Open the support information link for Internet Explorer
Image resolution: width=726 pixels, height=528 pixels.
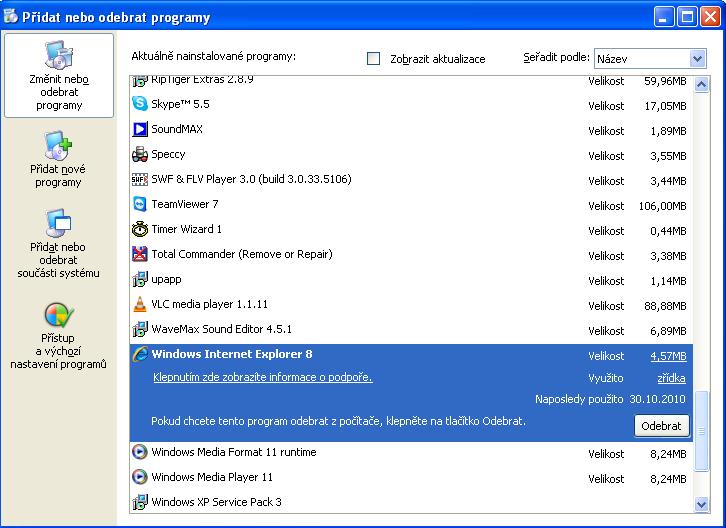(263, 377)
